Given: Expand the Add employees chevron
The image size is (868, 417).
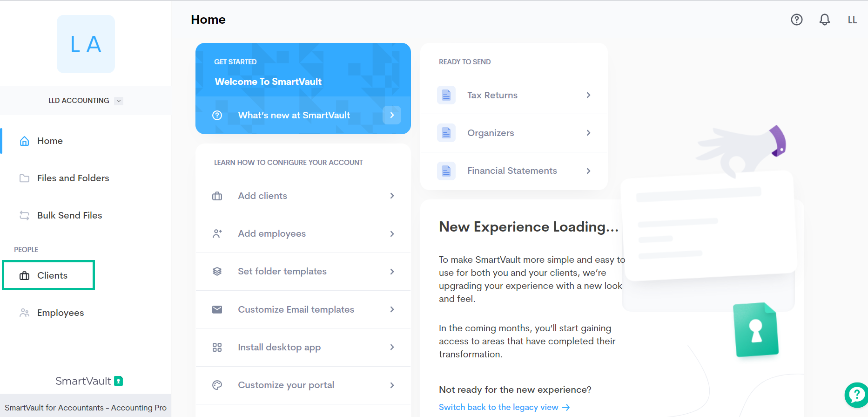Looking at the screenshot, I should [x=392, y=234].
